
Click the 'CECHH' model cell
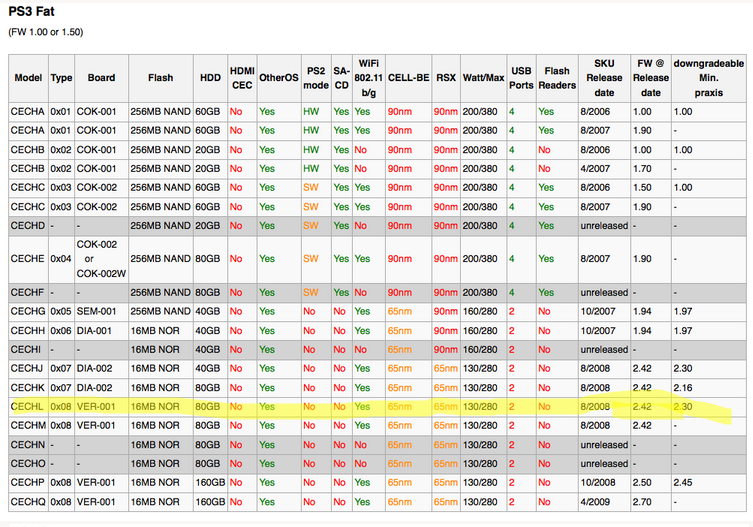(x=28, y=331)
